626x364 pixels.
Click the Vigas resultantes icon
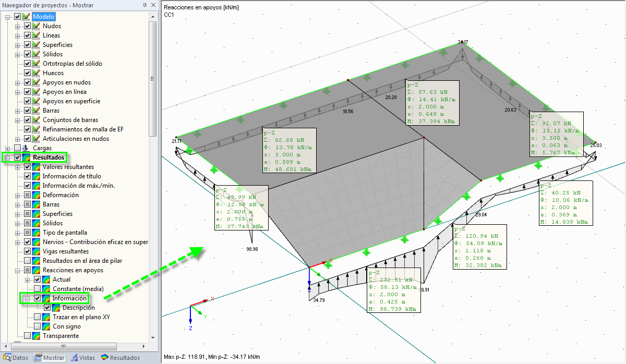pyautogui.click(x=36, y=251)
